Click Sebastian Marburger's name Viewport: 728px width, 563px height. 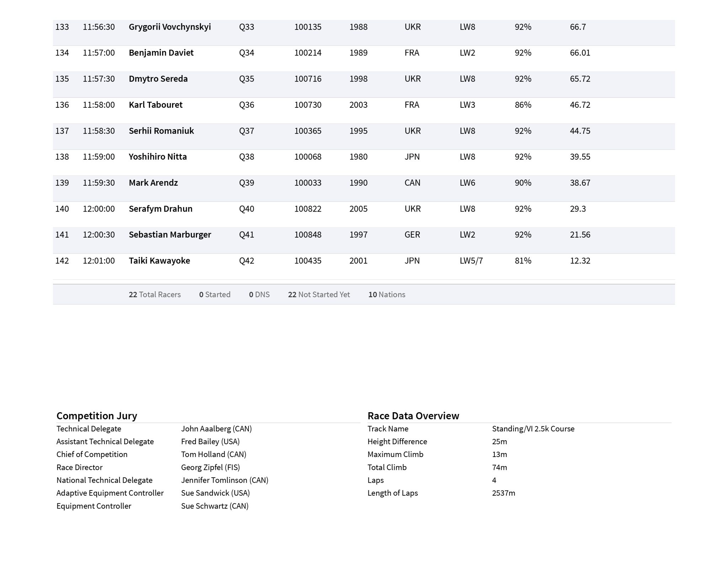pos(170,235)
